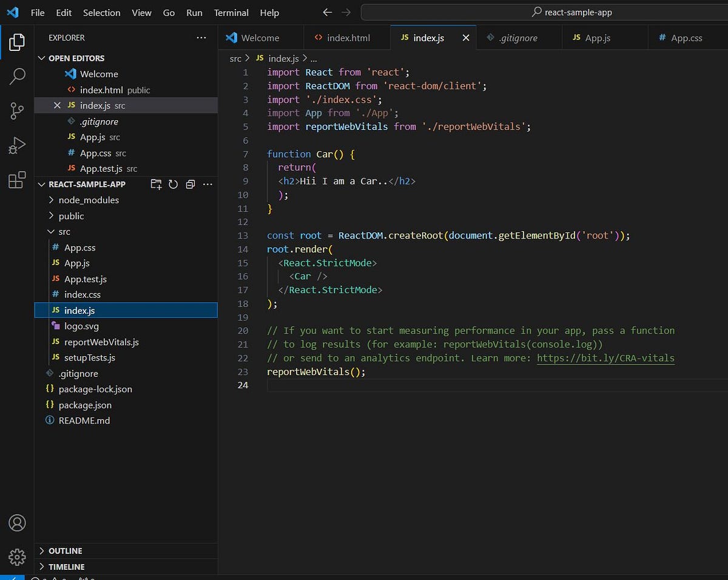
Task: Click the New Folder icon in explorer
Action: coord(157,184)
